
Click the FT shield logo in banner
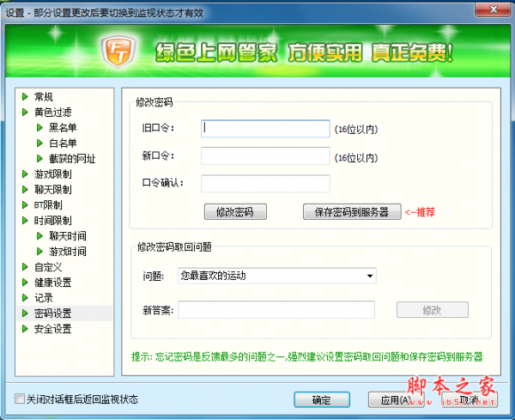tap(118, 52)
